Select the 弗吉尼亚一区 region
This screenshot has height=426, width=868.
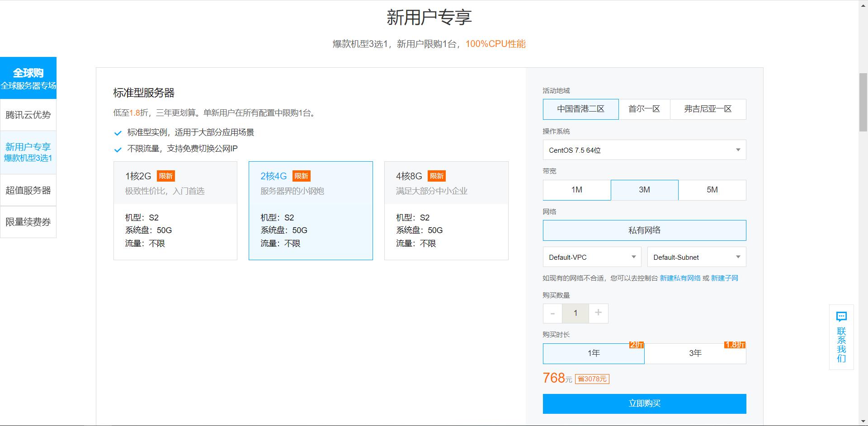click(x=708, y=109)
